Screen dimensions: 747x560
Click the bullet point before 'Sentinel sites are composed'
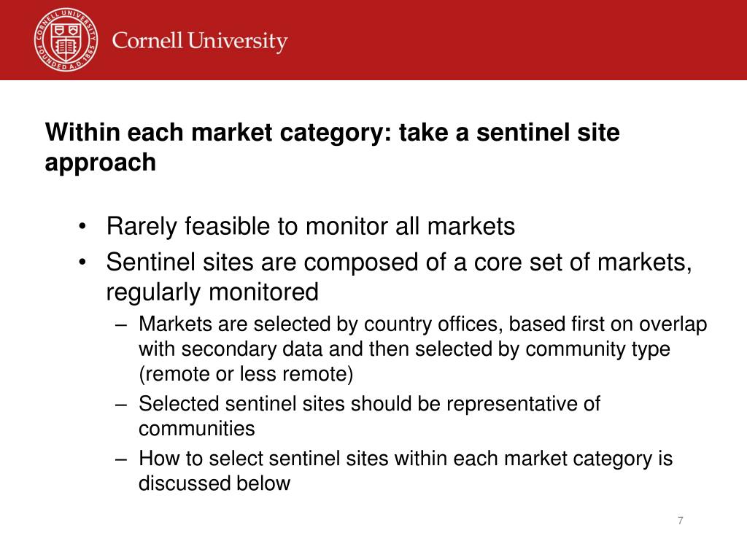coord(82,262)
